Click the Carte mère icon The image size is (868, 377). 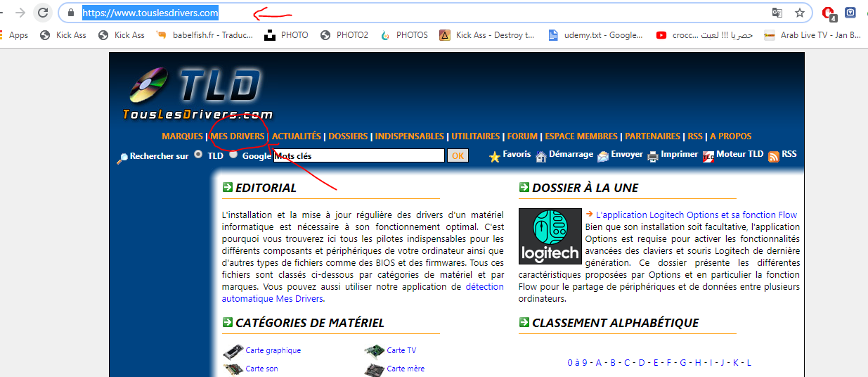click(x=375, y=369)
